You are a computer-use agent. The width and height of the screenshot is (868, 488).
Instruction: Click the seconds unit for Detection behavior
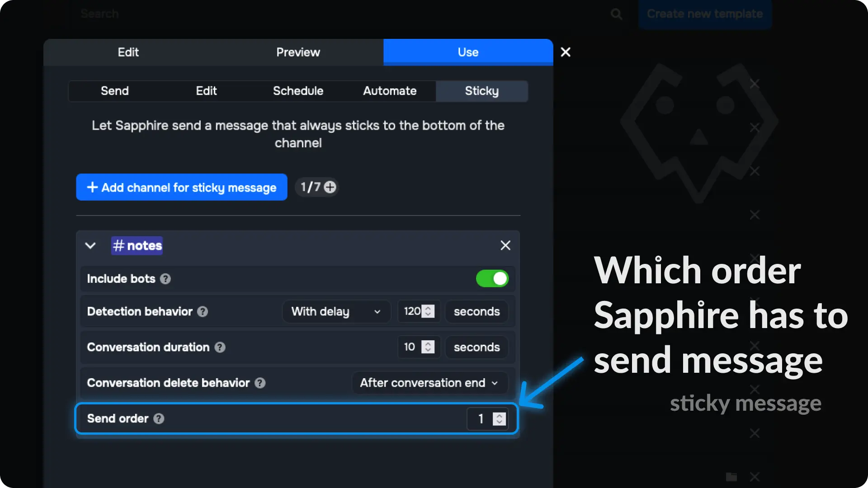[x=476, y=311]
